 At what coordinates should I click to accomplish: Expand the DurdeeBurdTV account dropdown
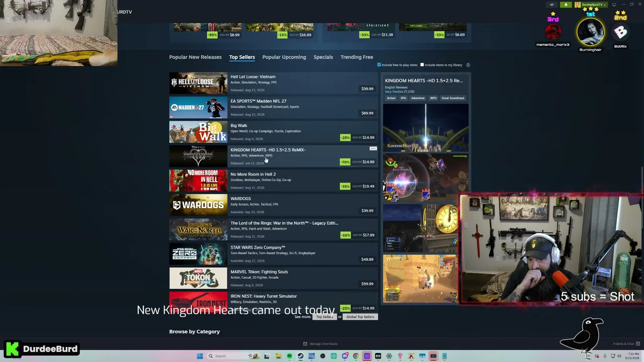(591, 5)
